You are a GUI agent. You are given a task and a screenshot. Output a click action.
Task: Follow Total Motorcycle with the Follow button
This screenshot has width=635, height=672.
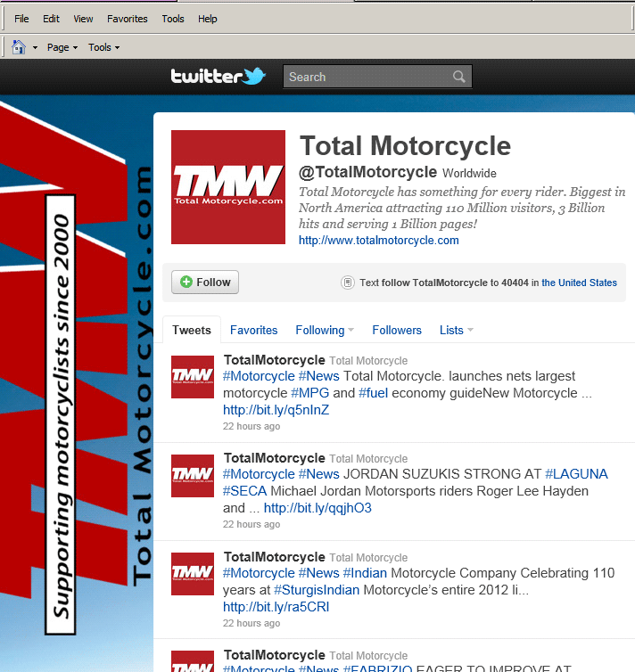(205, 282)
